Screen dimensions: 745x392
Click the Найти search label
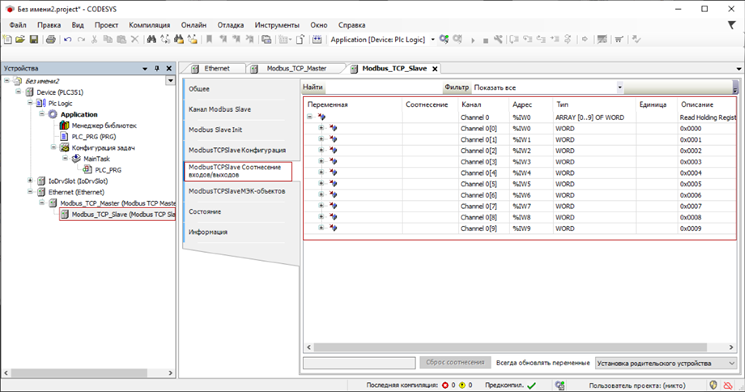click(x=313, y=87)
